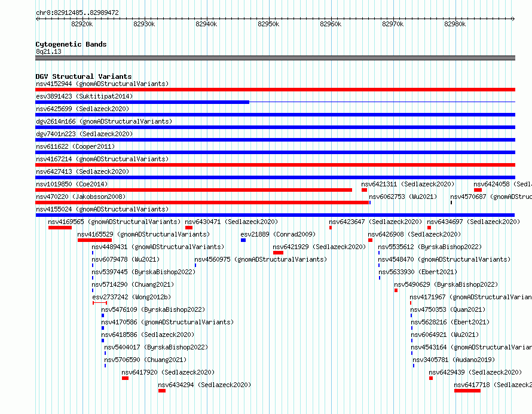Click nsv5714290 Chuang2021 label
Screen dimensions: 532x414
(x=133, y=284)
